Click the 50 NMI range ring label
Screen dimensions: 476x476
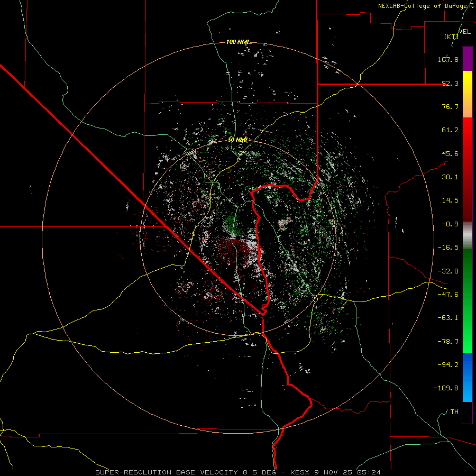[237, 140]
